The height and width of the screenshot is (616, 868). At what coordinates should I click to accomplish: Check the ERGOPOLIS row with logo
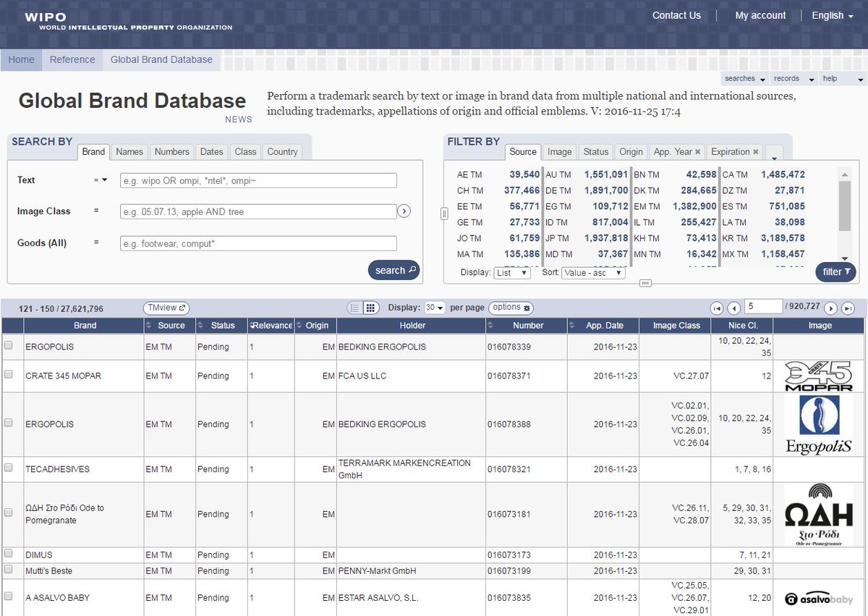pos(9,423)
